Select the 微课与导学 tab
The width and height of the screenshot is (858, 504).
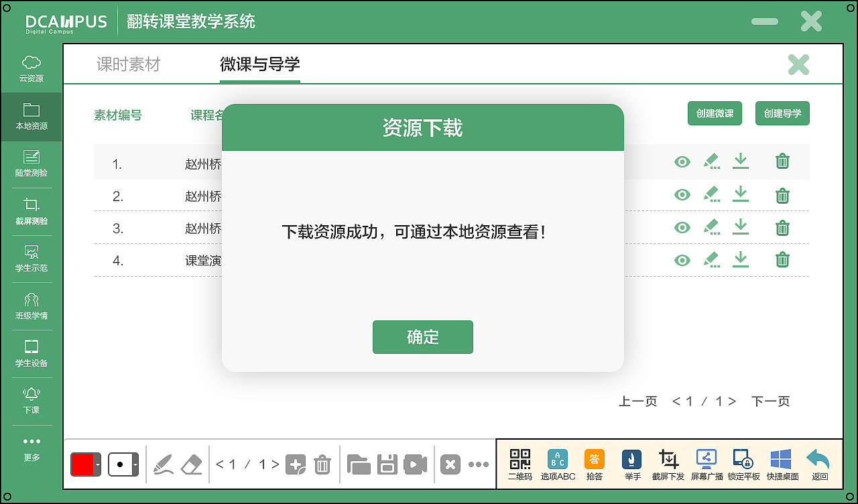tap(259, 64)
